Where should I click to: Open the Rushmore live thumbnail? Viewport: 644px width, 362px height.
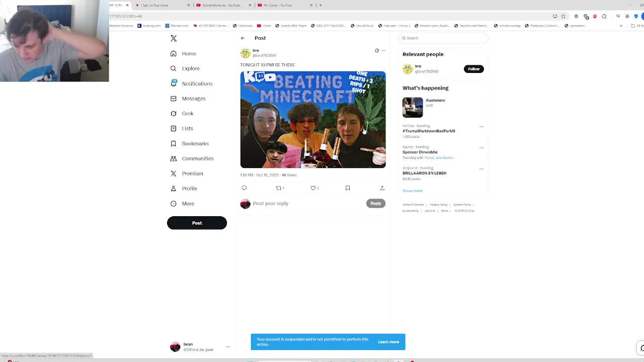413,107
